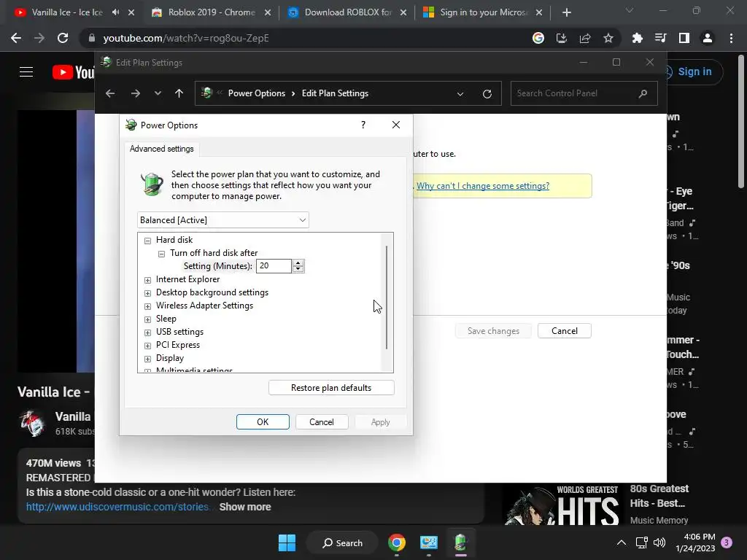The height and width of the screenshot is (560, 747).
Task: Expand Desktop background settings node
Action: (x=147, y=293)
